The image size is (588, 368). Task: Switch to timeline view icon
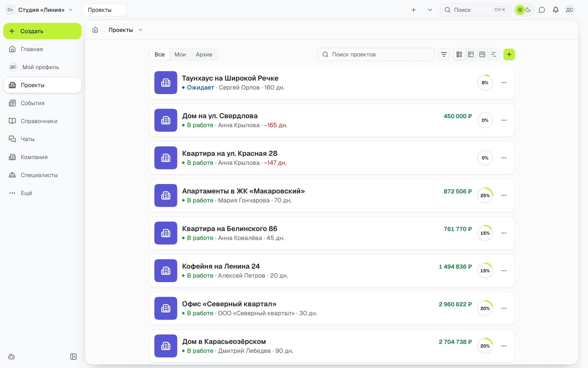[493, 55]
